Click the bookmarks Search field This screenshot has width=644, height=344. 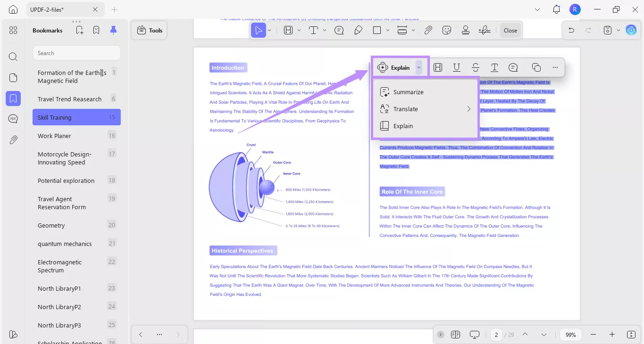[76, 53]
